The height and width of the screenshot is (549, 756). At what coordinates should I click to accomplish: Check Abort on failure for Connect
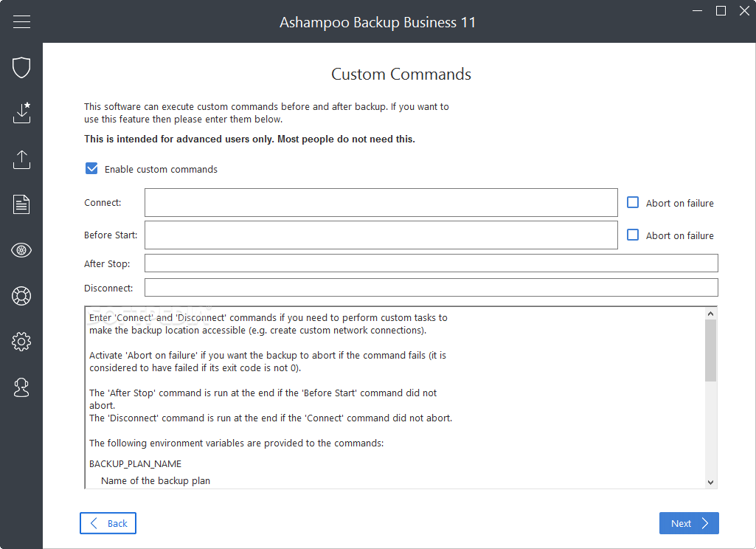point(633,202)
